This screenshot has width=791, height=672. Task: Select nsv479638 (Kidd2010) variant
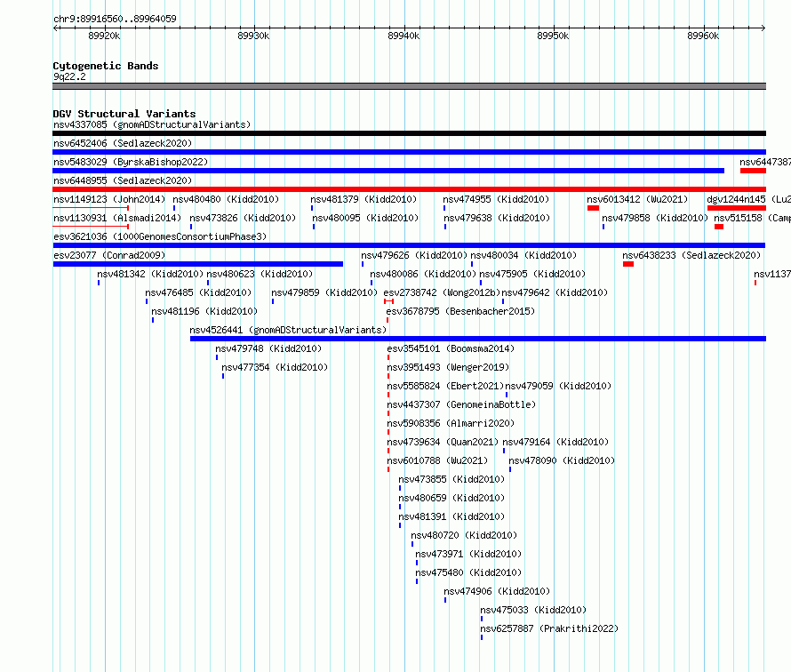point(497,218)
